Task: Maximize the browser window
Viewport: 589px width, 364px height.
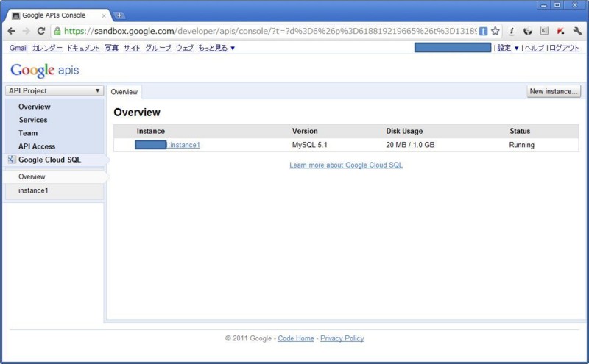Action: (557, 5)
